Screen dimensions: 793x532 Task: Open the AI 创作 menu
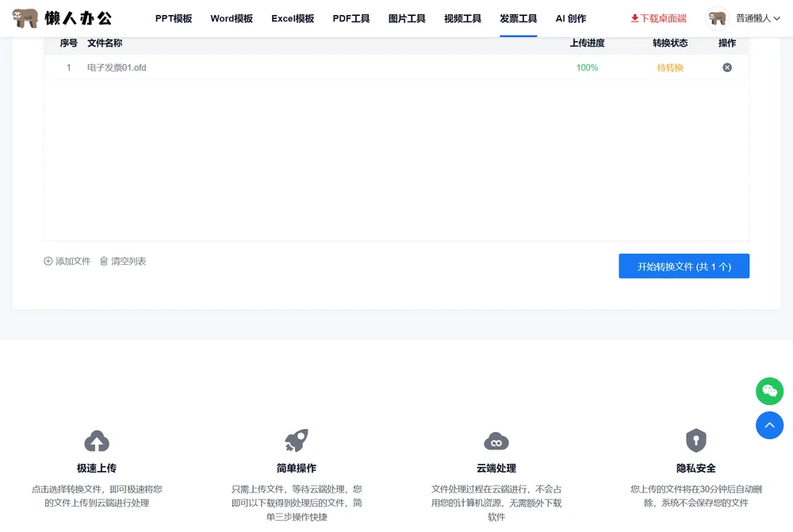571,19
